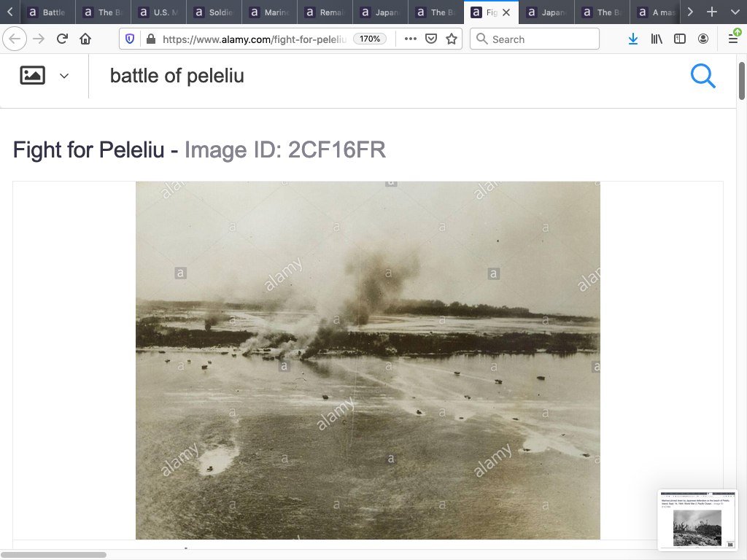Screen dimensions: 747x560
Task: Open the Downloads panel arrow
Action: tap(633, 39)
